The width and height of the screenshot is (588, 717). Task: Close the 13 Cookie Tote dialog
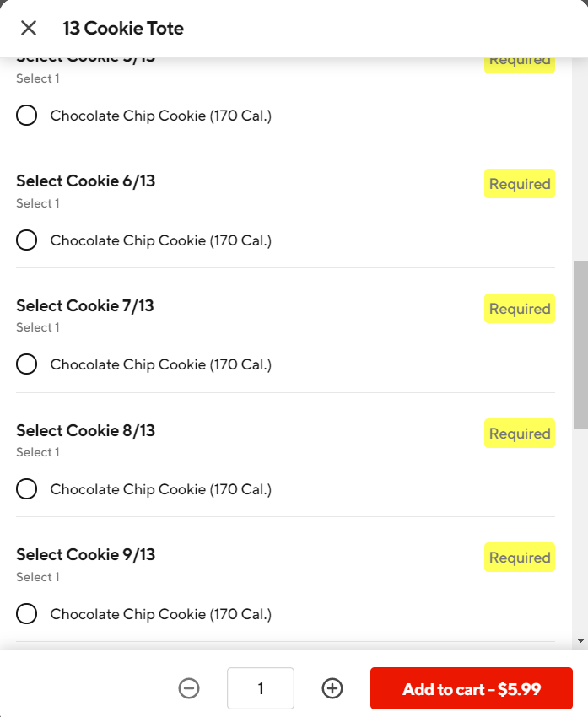29,28
